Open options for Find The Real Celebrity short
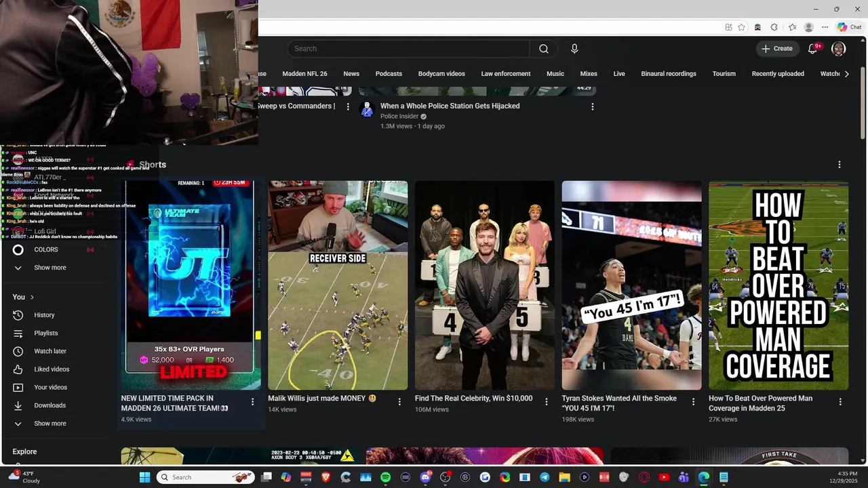 [x=547, y=402]
